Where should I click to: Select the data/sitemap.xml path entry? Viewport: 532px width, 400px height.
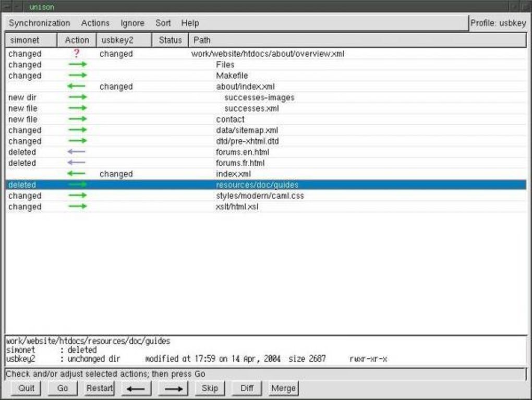(x=247, y=130)
